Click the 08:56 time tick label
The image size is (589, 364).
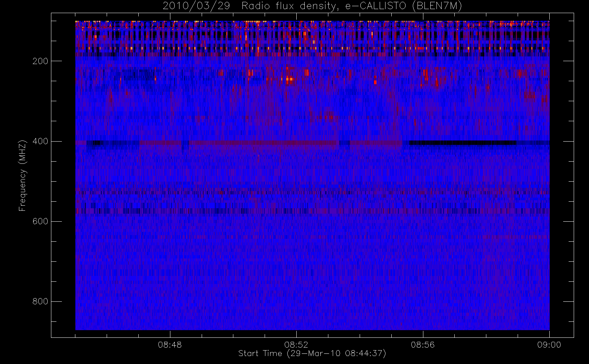pyautogui.click(x=423, y=345)
